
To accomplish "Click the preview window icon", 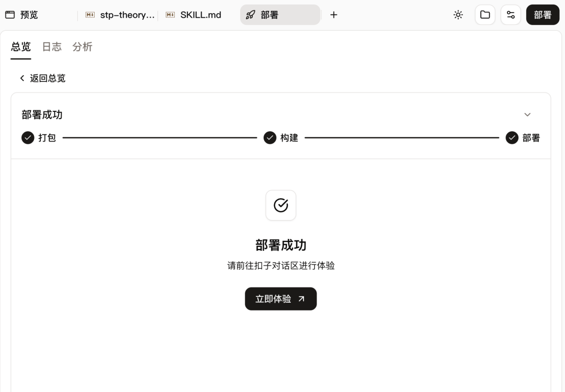I will (10, 15).
